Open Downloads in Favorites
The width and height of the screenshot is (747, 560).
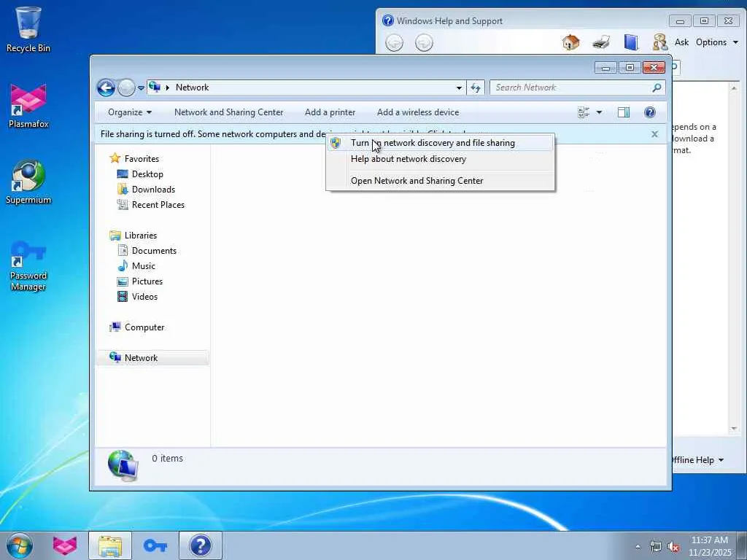[x=153, y=190]
